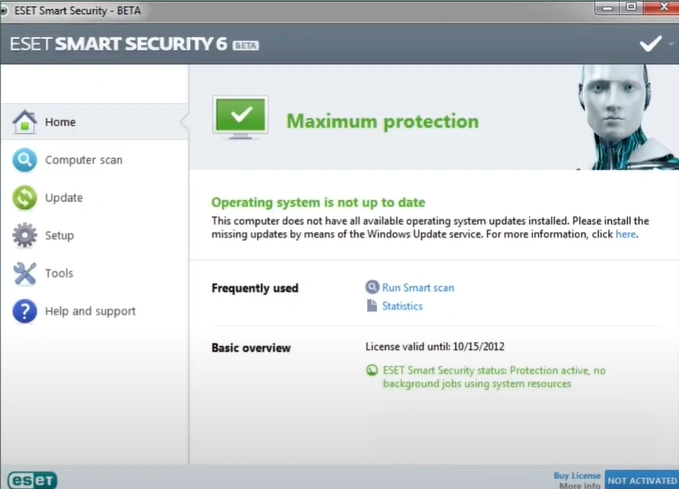
Task: Select Help and support in sidebar
Action: point(90,311)
